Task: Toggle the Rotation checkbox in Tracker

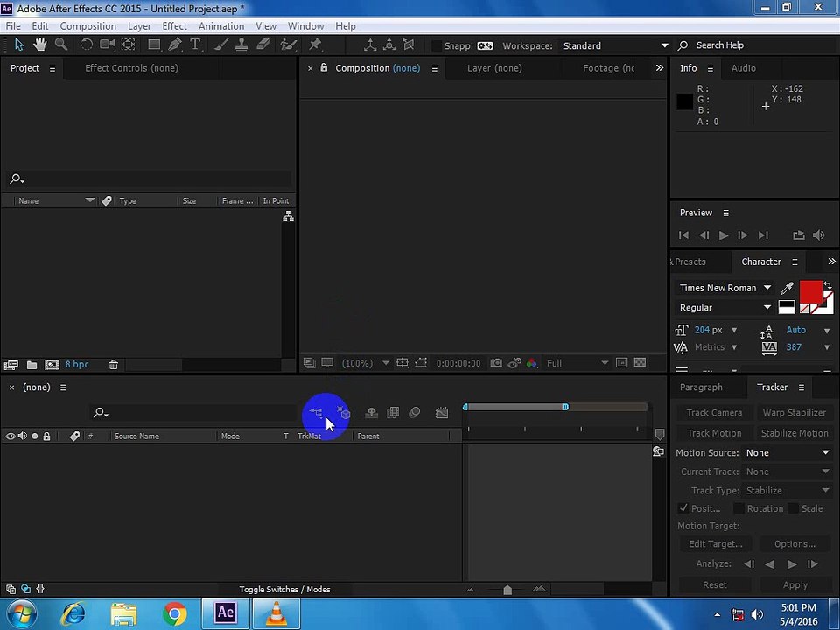Action: click(738, 507)
